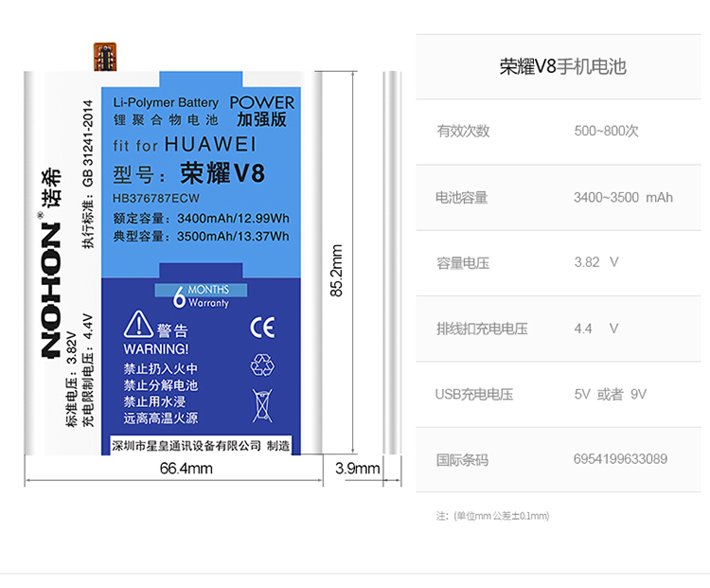Click the title 荣耀V8手机电池
710x588 pixels.
(x=563, y=66)
